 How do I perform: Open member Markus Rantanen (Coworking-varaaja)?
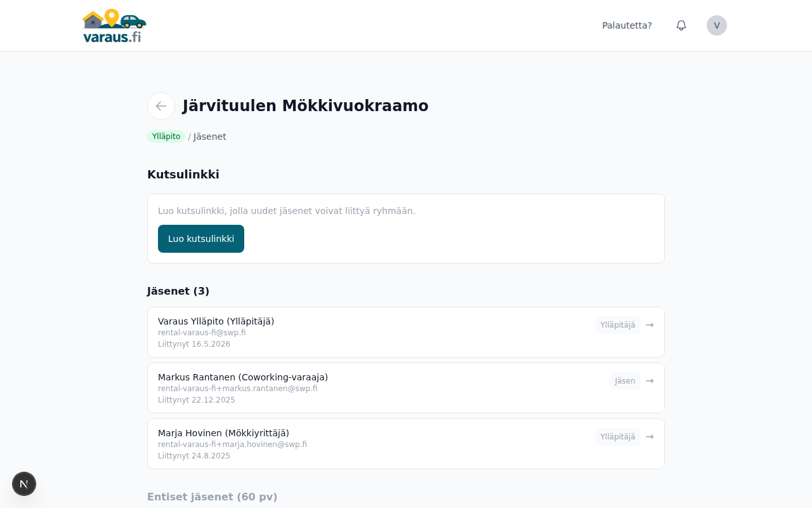tap(406, 388)
